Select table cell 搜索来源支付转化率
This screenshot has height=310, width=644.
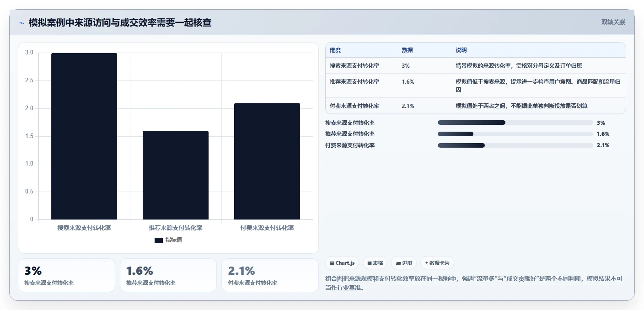[354, 66]
